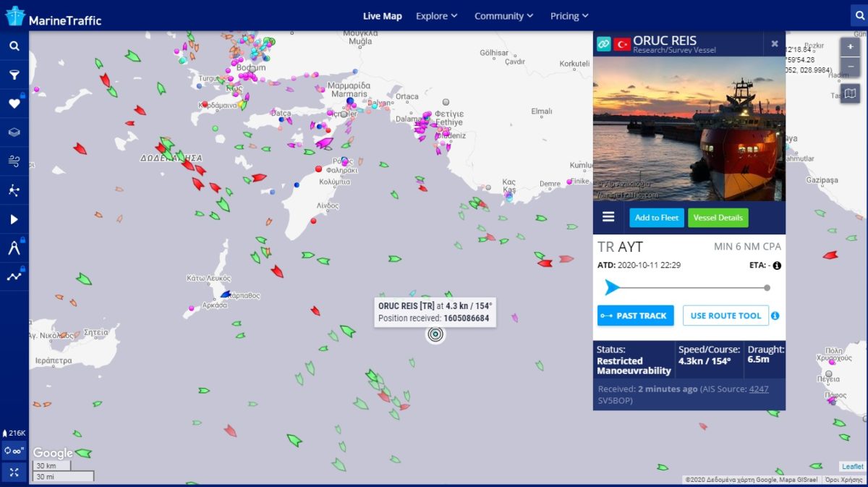Click the playback play icon in sidebar
The image size is (868, 487).
point(14,219)
